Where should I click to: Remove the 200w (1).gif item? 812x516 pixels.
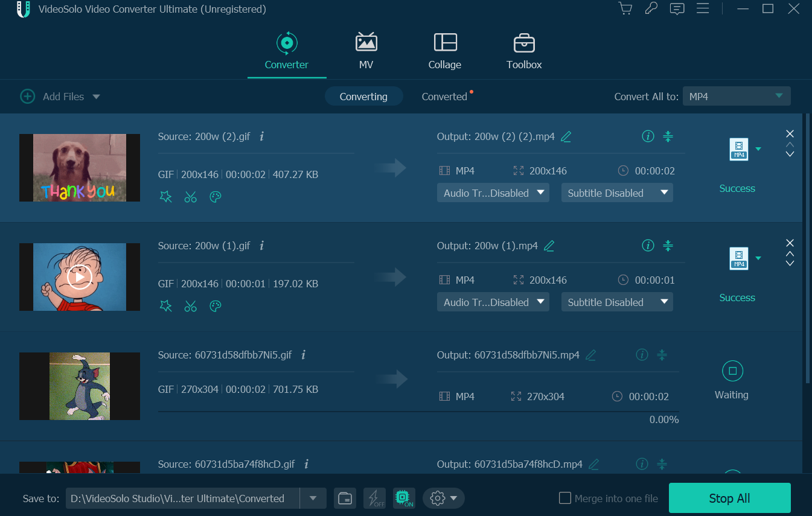coord(790,243)
